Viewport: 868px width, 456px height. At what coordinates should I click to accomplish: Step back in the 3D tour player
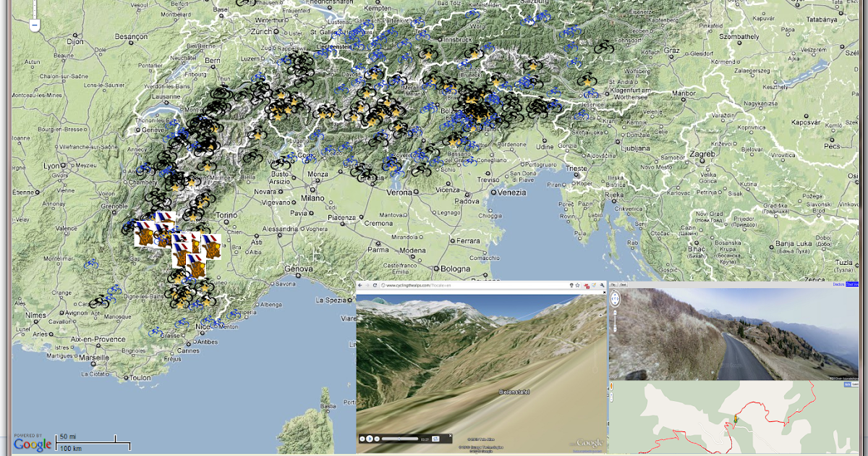(362, 439)
